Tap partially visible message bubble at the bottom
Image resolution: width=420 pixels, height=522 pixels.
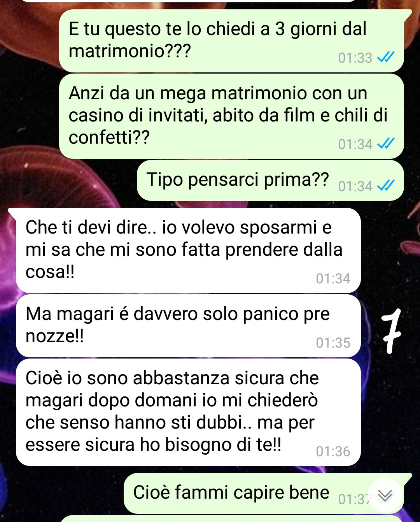pyautogui.click(x=231, y=518)
